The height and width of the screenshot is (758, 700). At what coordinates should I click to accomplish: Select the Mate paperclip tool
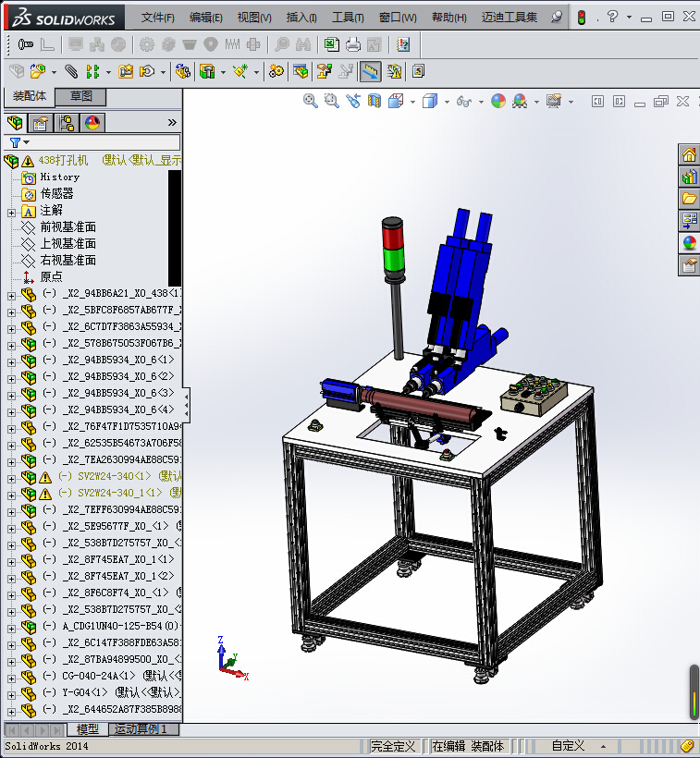click(71, 72)
